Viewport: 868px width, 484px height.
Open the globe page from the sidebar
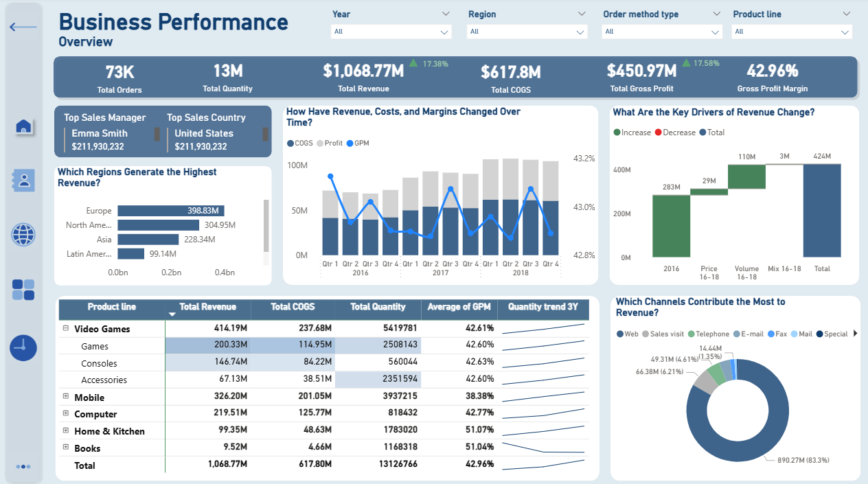point(23,235)
